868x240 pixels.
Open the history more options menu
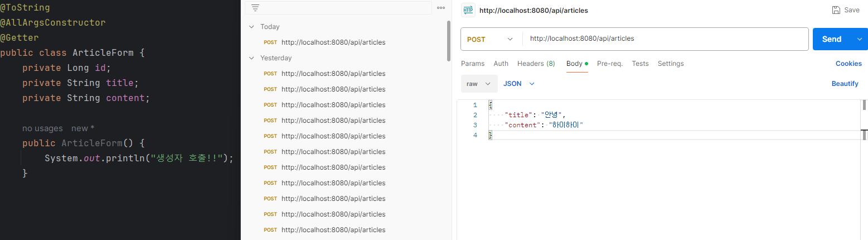pos(441,8)
